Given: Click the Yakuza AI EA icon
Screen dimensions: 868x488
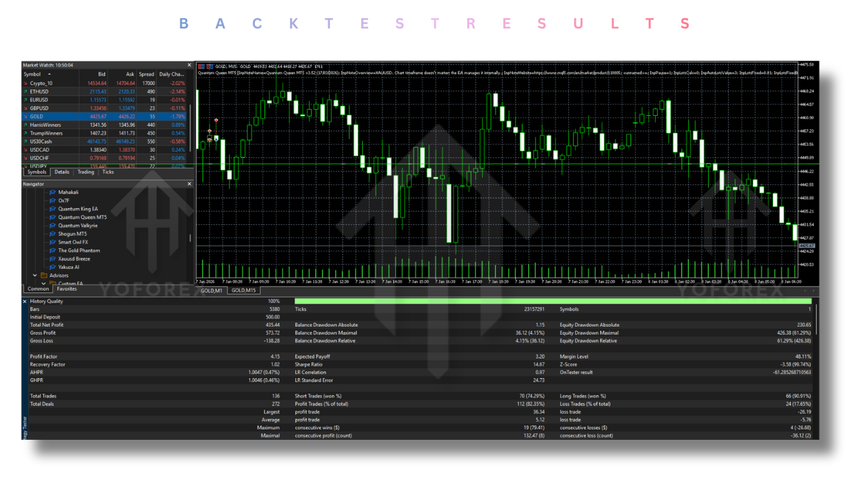Looking at the screenshot, I should point(53,267).
